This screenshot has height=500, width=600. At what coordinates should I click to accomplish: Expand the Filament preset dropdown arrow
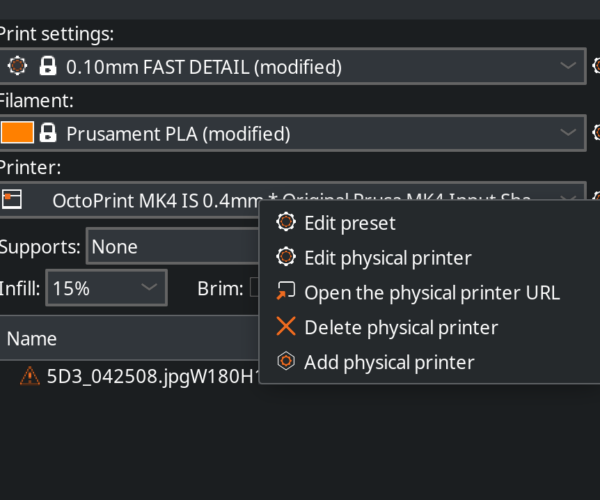(568, 133)
